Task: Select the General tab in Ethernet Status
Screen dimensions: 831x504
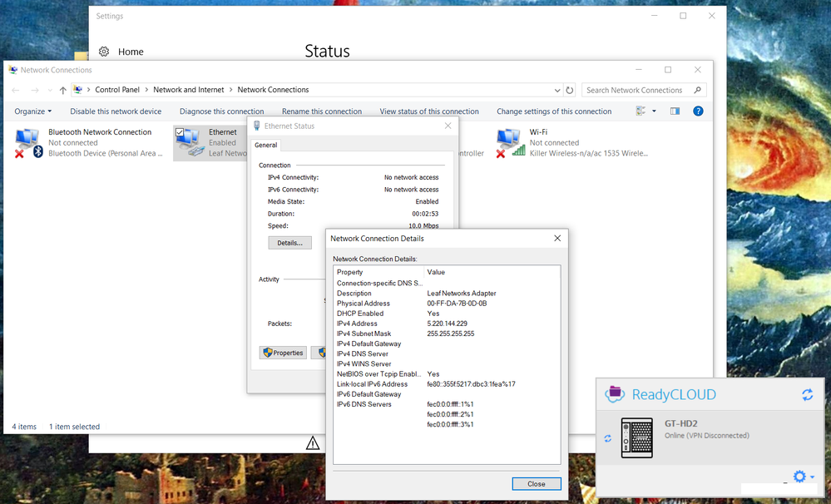Action: (266, 145)
